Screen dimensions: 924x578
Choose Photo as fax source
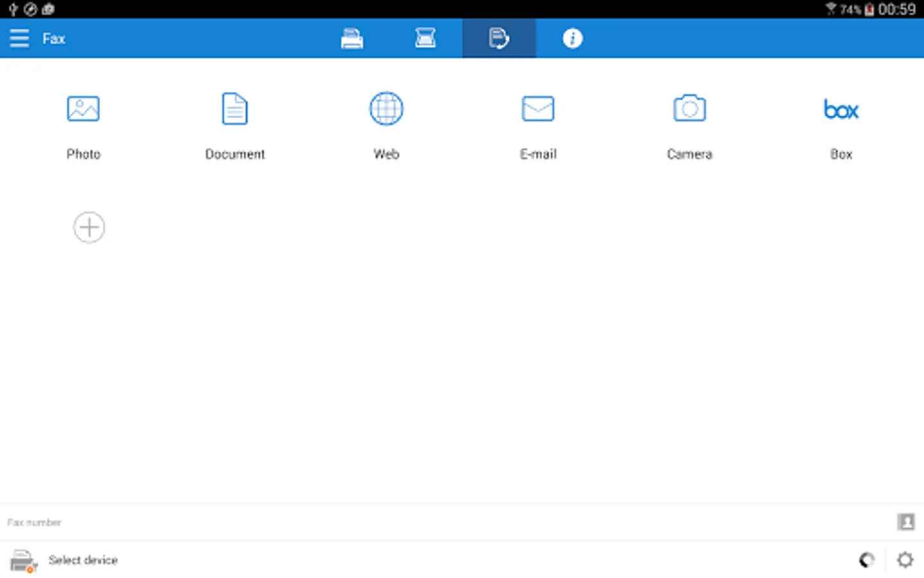click(83, 109)
